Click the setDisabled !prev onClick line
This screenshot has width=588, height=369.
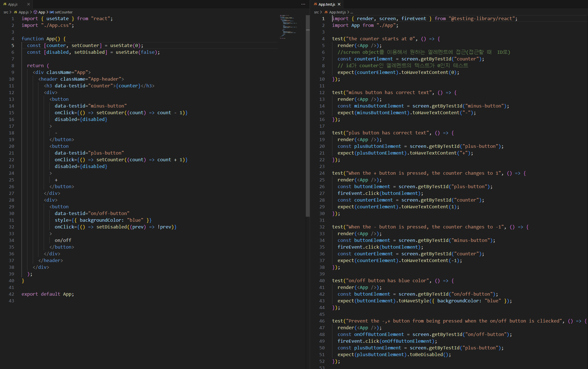116,227
